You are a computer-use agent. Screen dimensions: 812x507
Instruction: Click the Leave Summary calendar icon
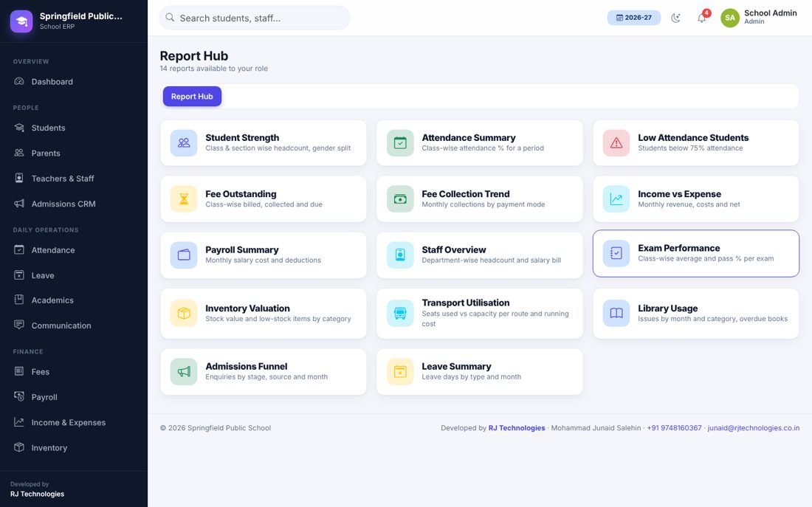click(400, 371)
